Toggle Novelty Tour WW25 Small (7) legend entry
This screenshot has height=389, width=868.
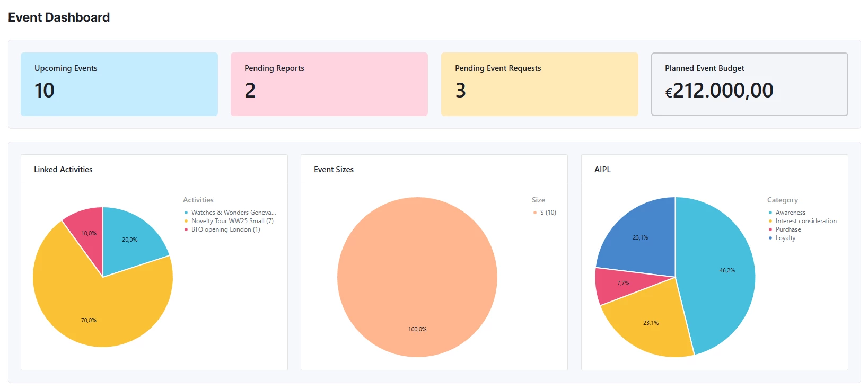[x=229, y=221]
